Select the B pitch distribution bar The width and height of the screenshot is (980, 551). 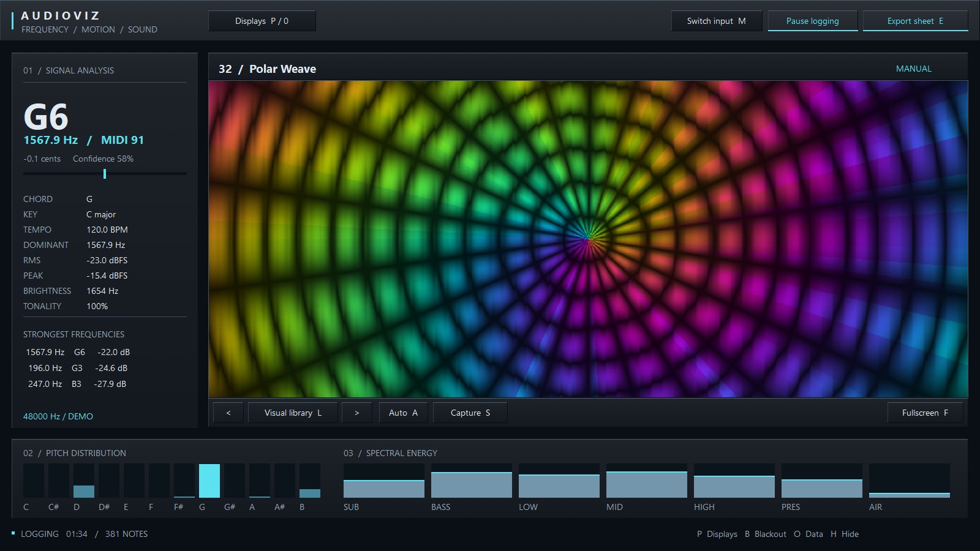click(x=310, y=481)
